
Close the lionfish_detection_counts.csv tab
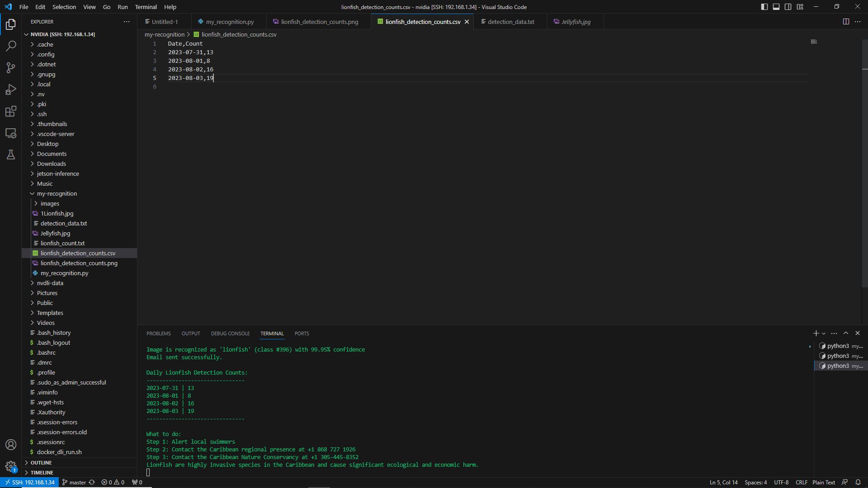(x=467, y=22)
